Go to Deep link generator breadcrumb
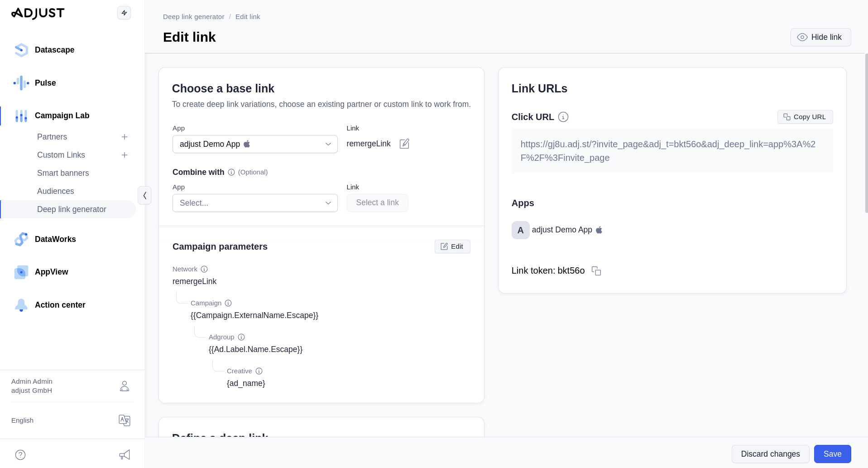This screenshot has width=868, height=468. [x=193, y=17]
